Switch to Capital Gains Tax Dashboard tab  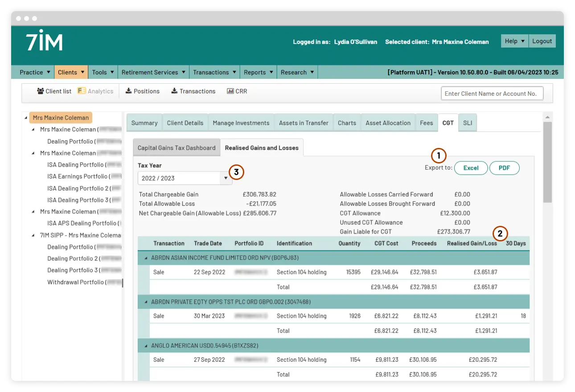[177, 148]
